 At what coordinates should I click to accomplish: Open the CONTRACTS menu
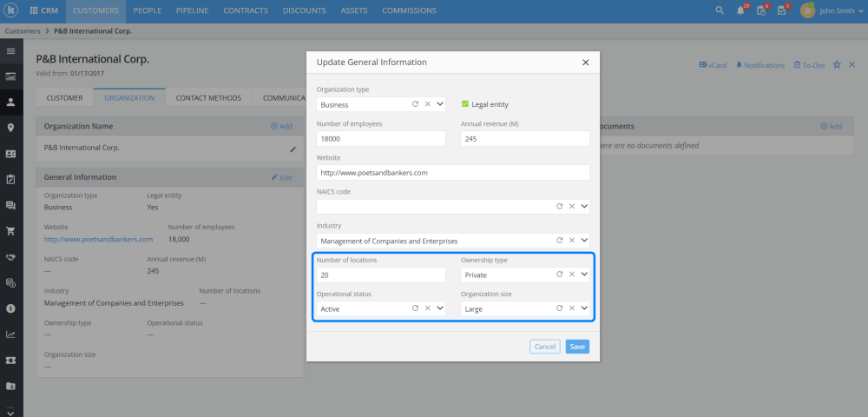[246, 10]
